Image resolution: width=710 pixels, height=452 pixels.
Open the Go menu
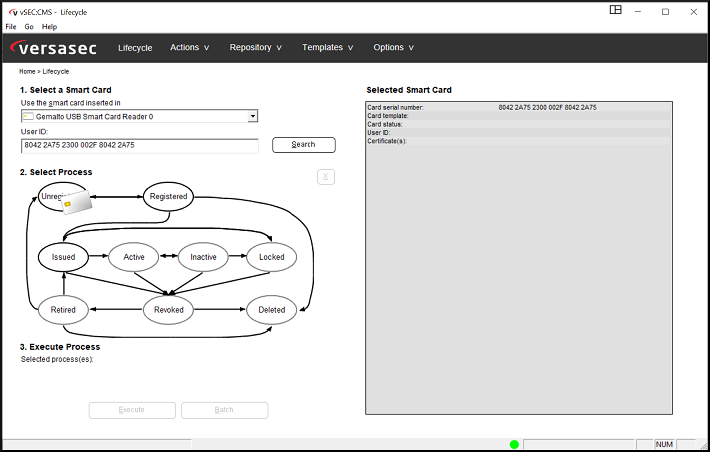(x=29, y=27)
